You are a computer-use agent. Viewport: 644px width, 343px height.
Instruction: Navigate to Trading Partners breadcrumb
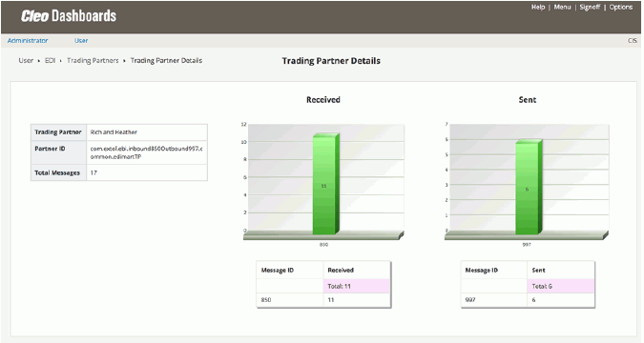point(93,60)
